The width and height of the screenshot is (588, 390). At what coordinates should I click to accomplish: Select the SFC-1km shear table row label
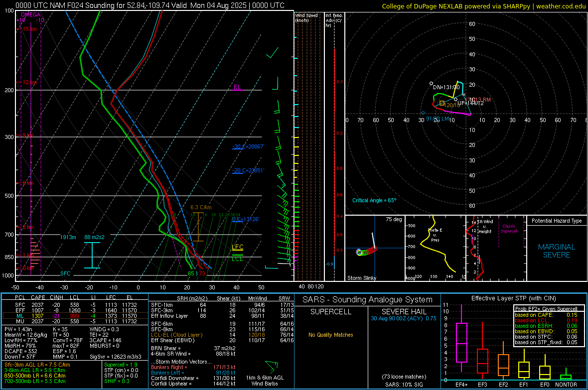click(x=162, y=305)
